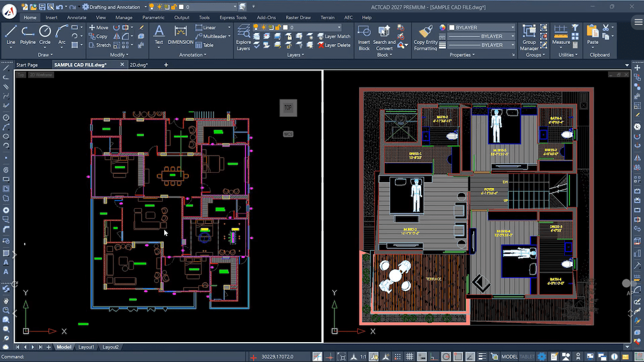Viewport: 644px width, 362px height.
Task: Expand the Annotation panel
Action: click(193, 55)
